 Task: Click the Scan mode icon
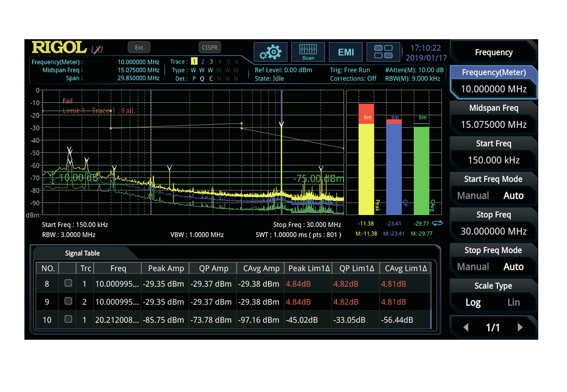tap(308, 52)
